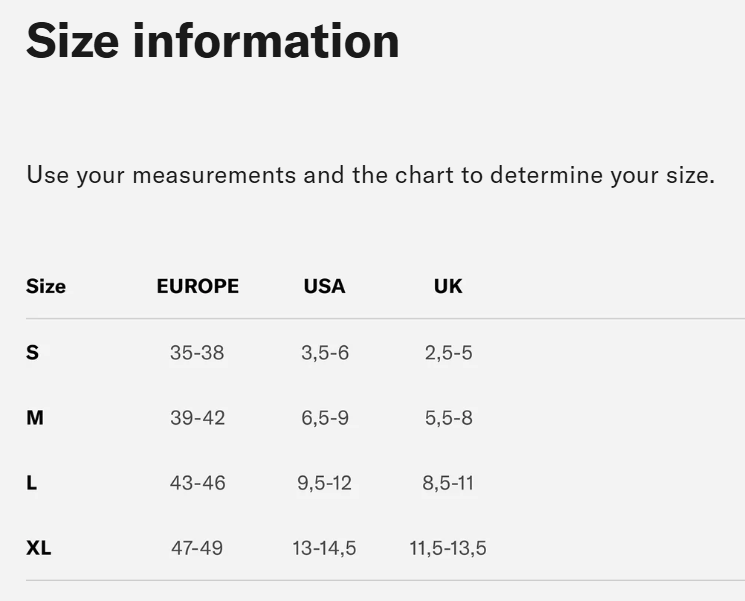Select the USA 3,5-6 cell
The width and height of the screenshot is (745, 601).
[x=325, y=352]
